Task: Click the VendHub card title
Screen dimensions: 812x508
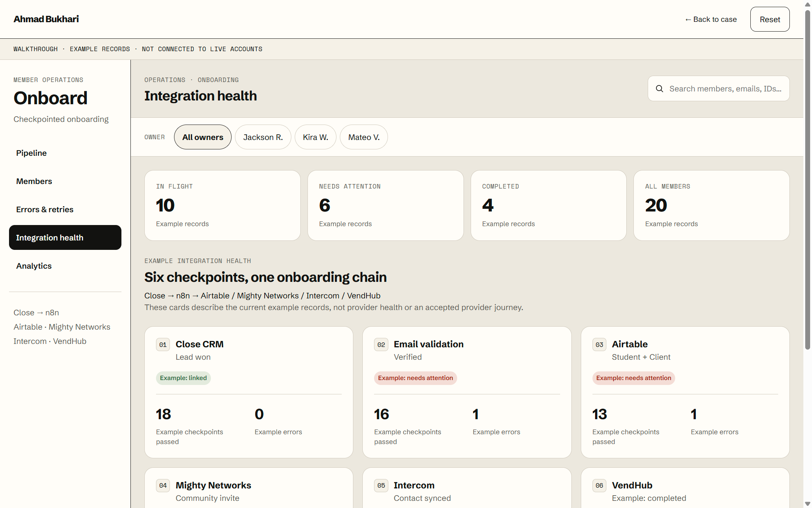Action: tap(632, 485)
